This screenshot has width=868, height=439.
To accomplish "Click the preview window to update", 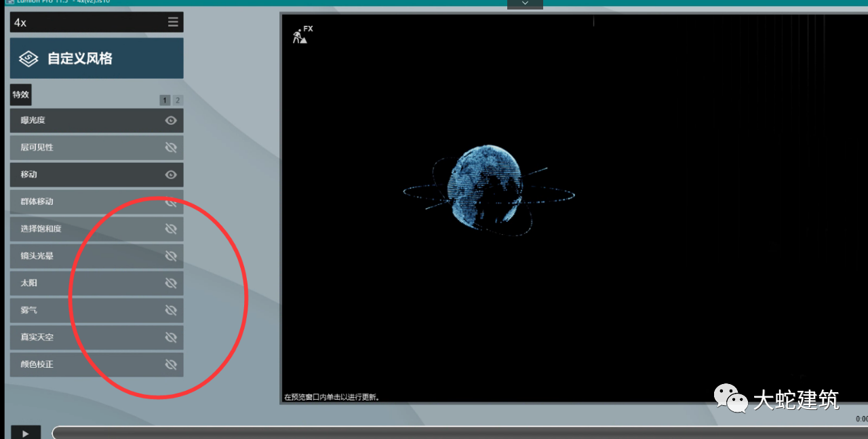I will tap(573, 209).
